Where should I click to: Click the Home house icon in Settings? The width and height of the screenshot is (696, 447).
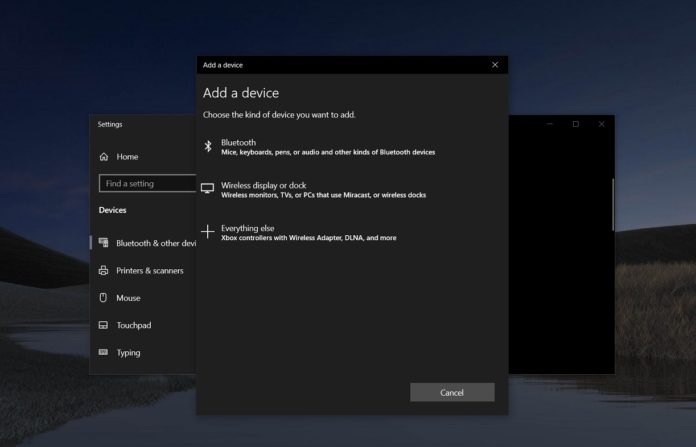tap(104, 157)
